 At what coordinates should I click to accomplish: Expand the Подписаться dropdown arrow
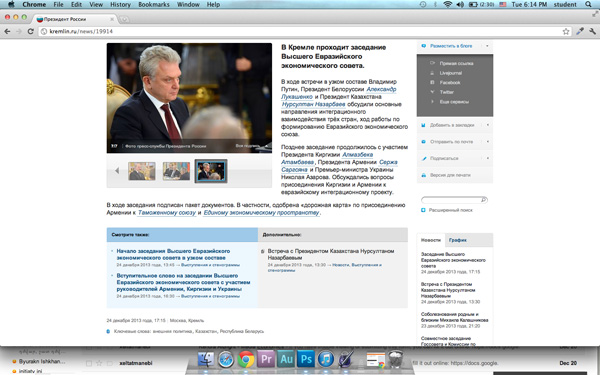coord(488,158)
